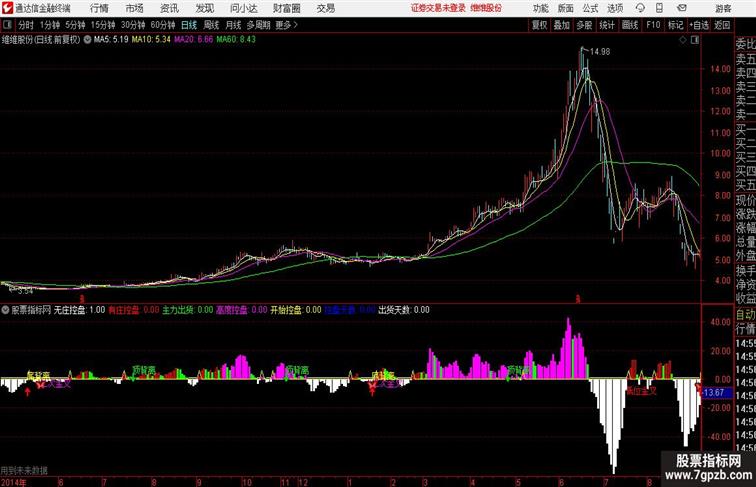
Task: Click the 14.98 high price label
Action: click(600, 52)
